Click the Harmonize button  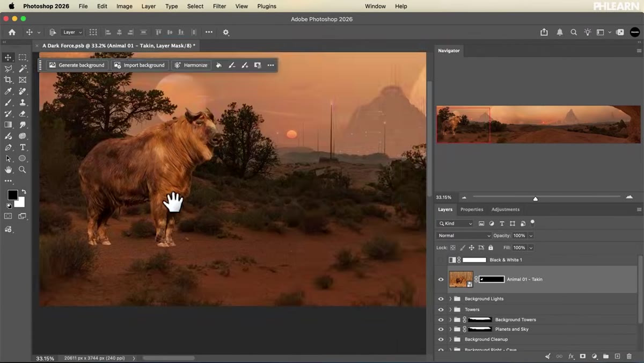191,65
